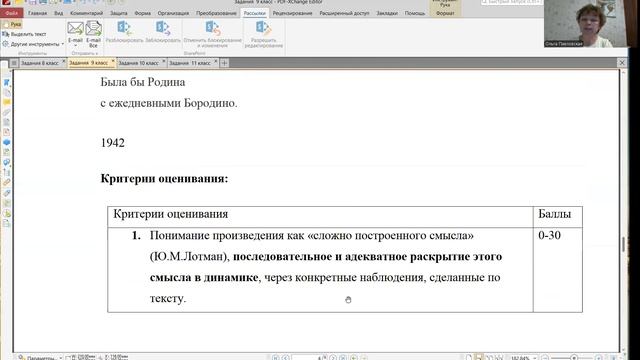Click the line "Была бы Родина"
Image resolution: width=640 pixels, height=360 pixels.
pos(143,82)
